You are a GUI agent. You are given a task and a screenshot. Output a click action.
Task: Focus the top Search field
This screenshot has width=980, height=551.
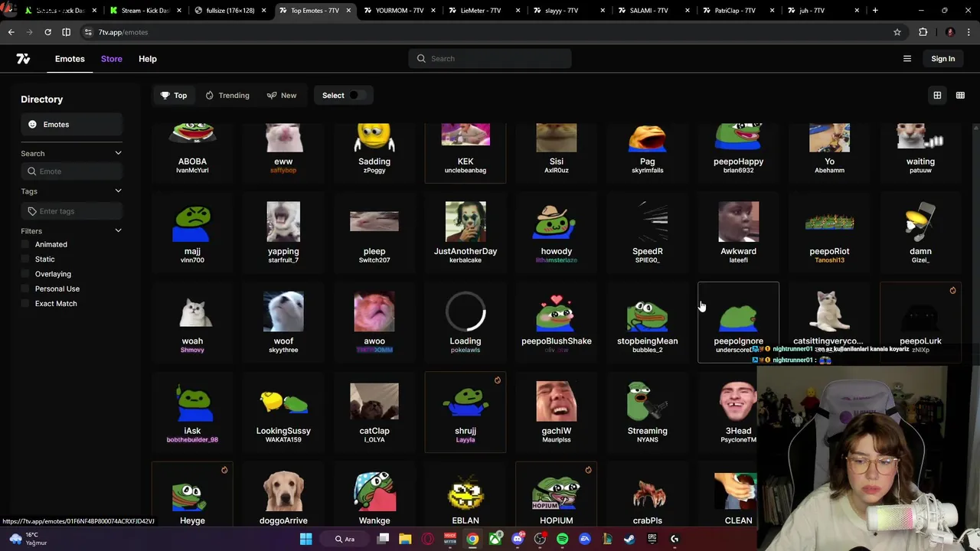[x=490, y=59]
